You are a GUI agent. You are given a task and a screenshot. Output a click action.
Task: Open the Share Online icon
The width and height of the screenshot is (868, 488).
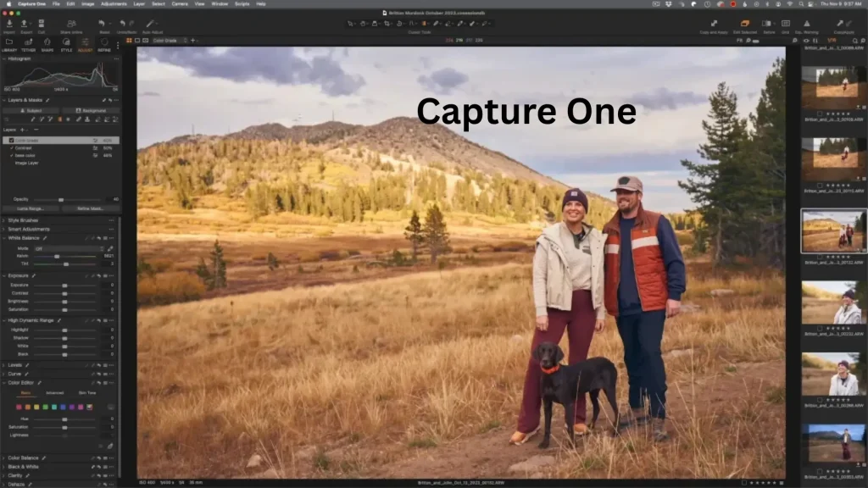[70, 25]
